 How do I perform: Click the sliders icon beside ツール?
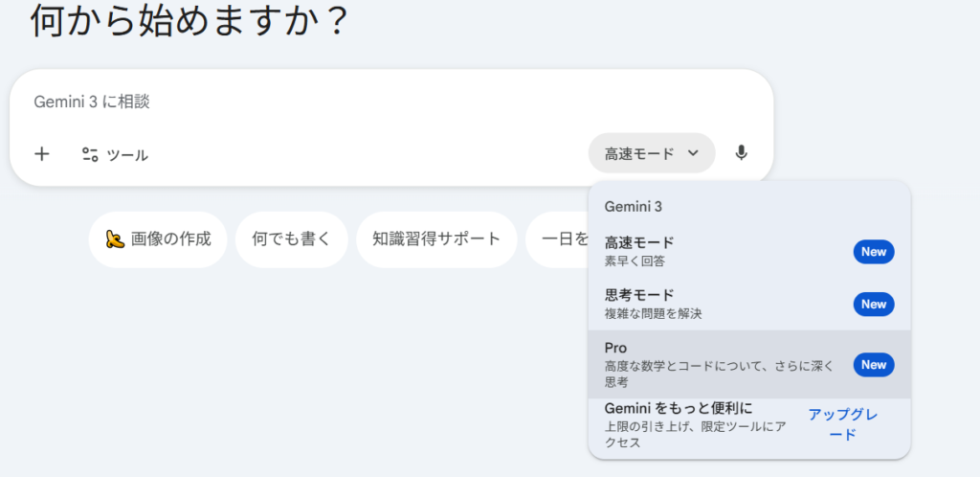pyautogui.click(x=91, y=154)
